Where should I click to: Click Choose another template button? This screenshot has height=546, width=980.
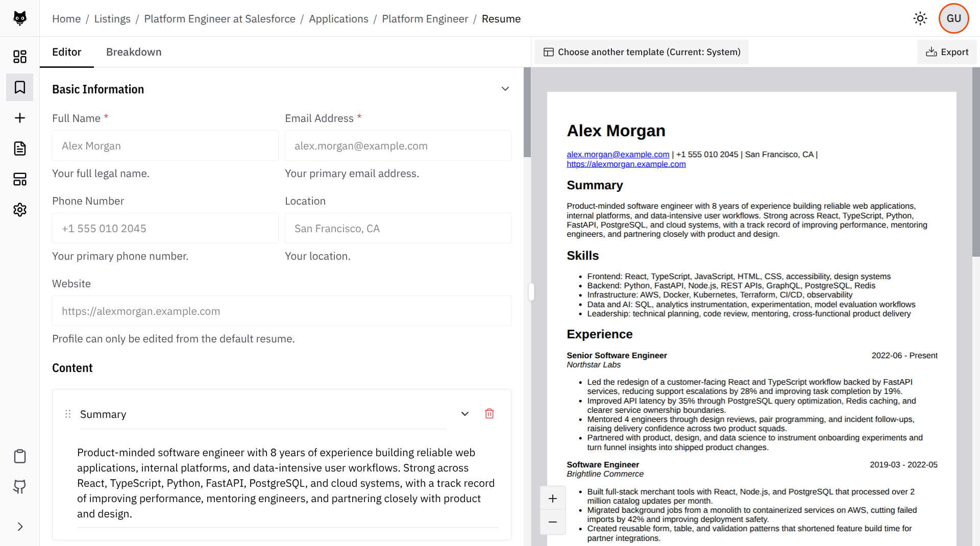coord(642,52)
